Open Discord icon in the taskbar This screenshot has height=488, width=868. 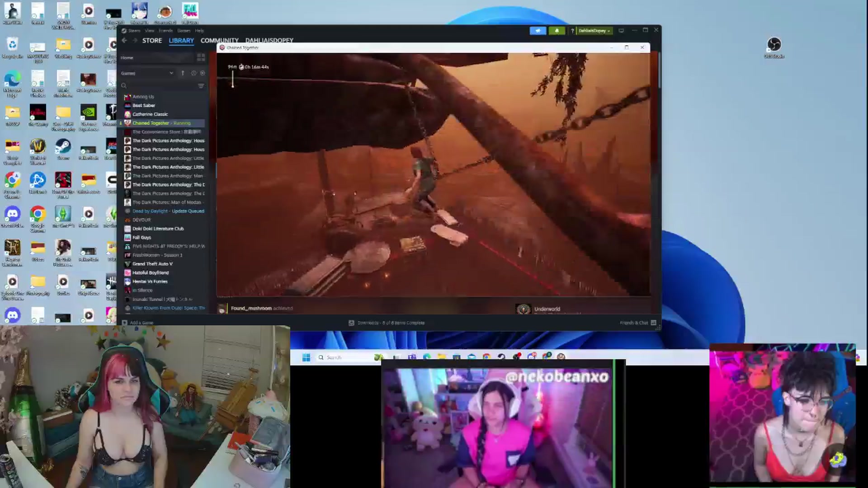click(531, 357)
